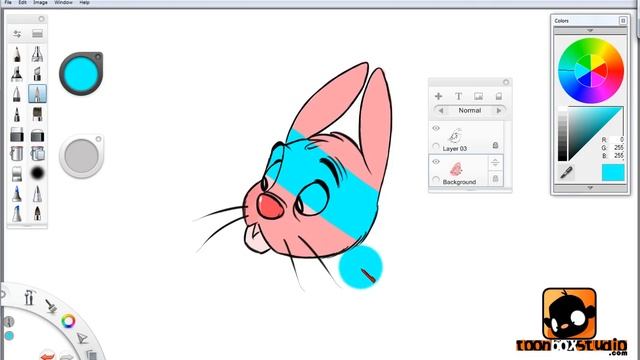Click the cyan color puck

pos(81,74)
